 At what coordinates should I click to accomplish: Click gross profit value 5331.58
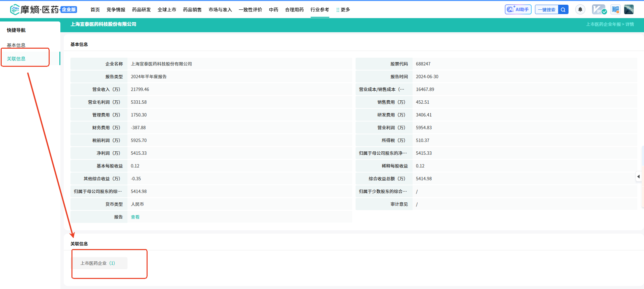139,102
